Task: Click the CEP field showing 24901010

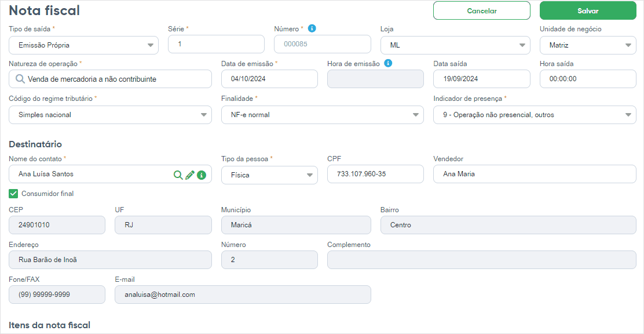Action: click(x=57, y=225)
